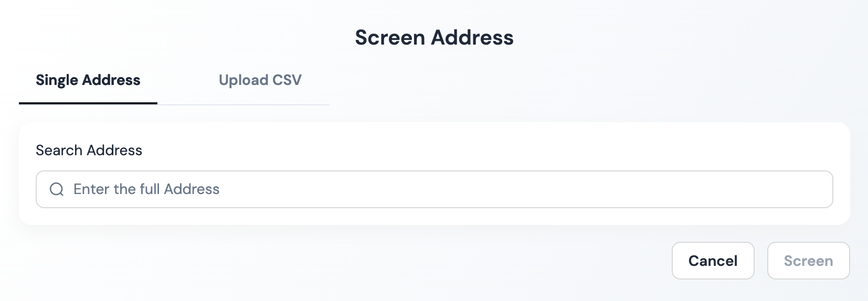Dismiss the dialog with Cancel
This screenshot has width=868, height=301.
coord(713,261)
